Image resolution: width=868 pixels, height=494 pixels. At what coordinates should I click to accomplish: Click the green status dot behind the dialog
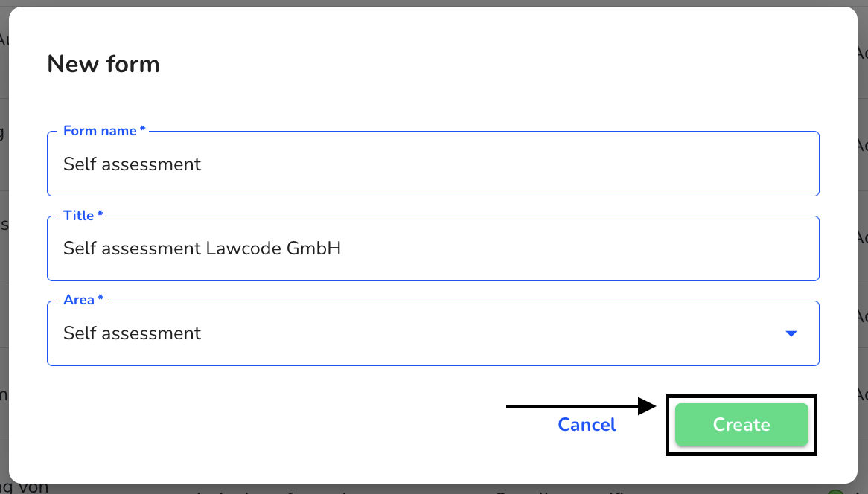835,492
